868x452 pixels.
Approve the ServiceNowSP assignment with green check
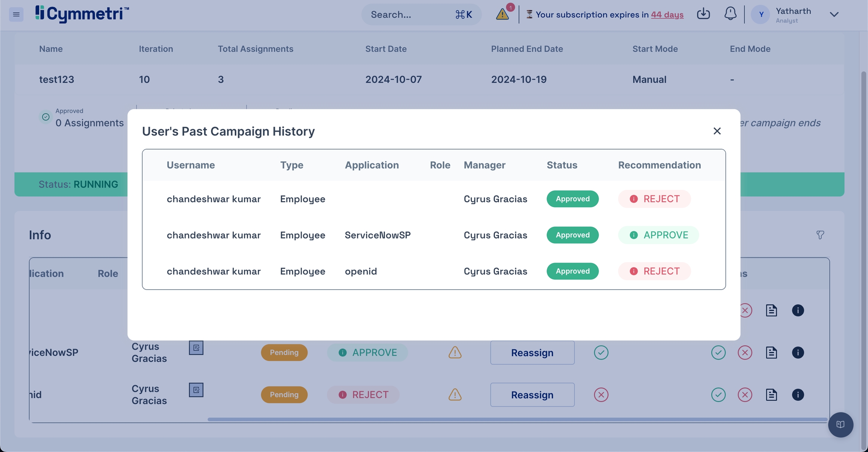[718, 353]
